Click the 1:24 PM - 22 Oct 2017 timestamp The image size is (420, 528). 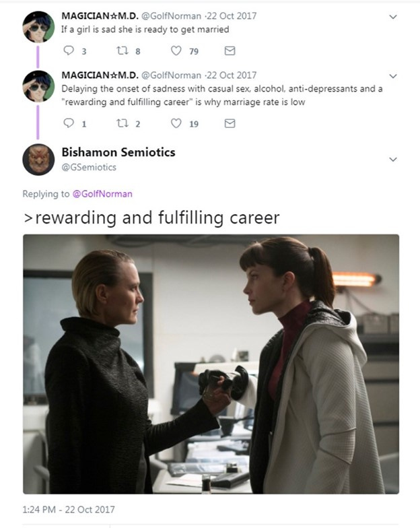click(x=69, y=509)
